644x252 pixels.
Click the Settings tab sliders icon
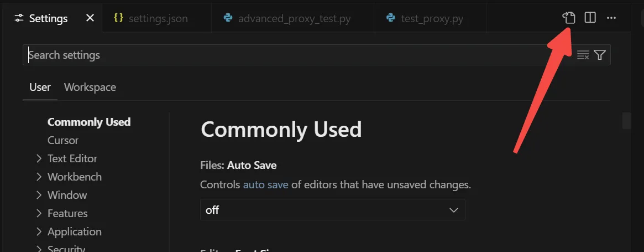tap(19, 18)
